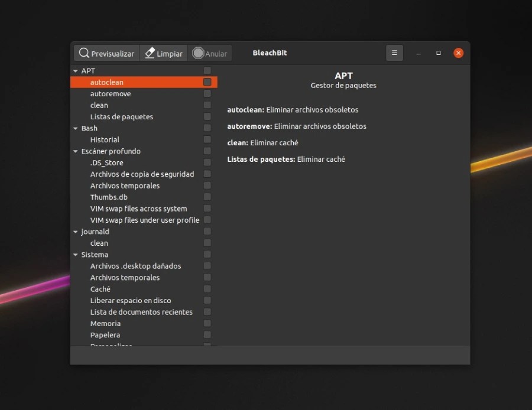Collapse the Escáner profundo section
Screen dimensions: 532x410
[x=76, y=151]
